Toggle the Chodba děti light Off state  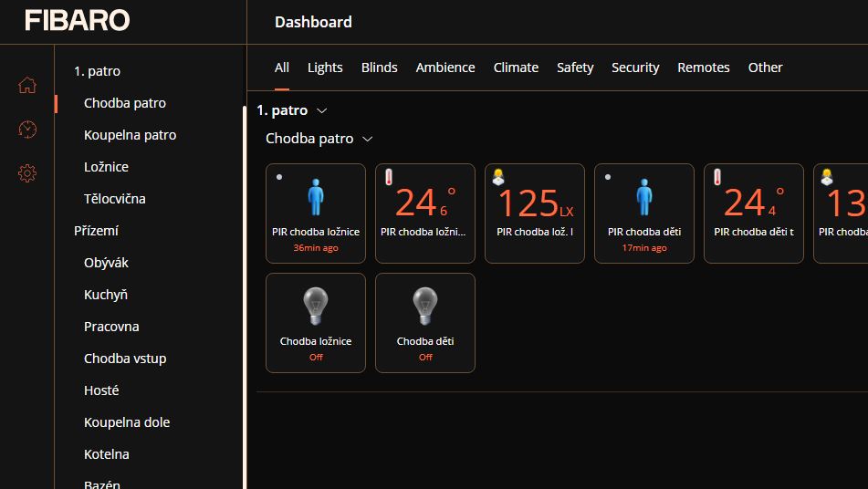click(x=425, y=358)
